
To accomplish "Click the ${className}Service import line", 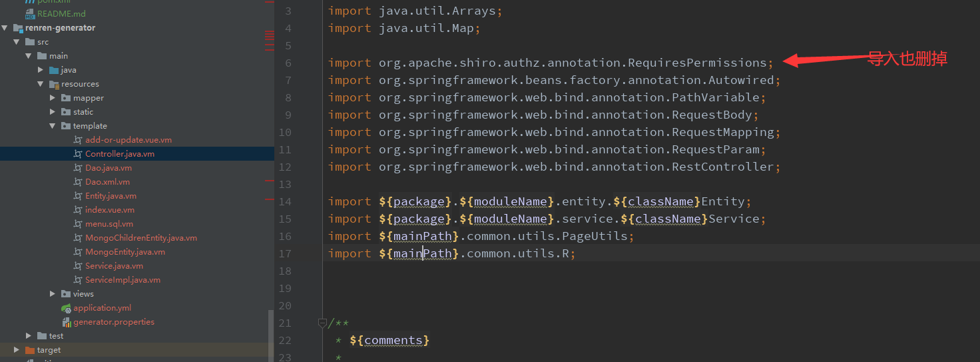I will tap(547, 219).
